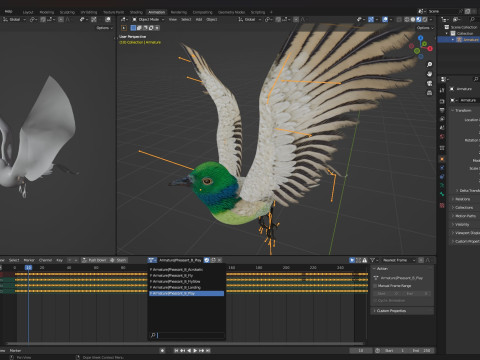Open the Object properties tab icon
This screenshot has width=480, height=360.
point(442,159)
